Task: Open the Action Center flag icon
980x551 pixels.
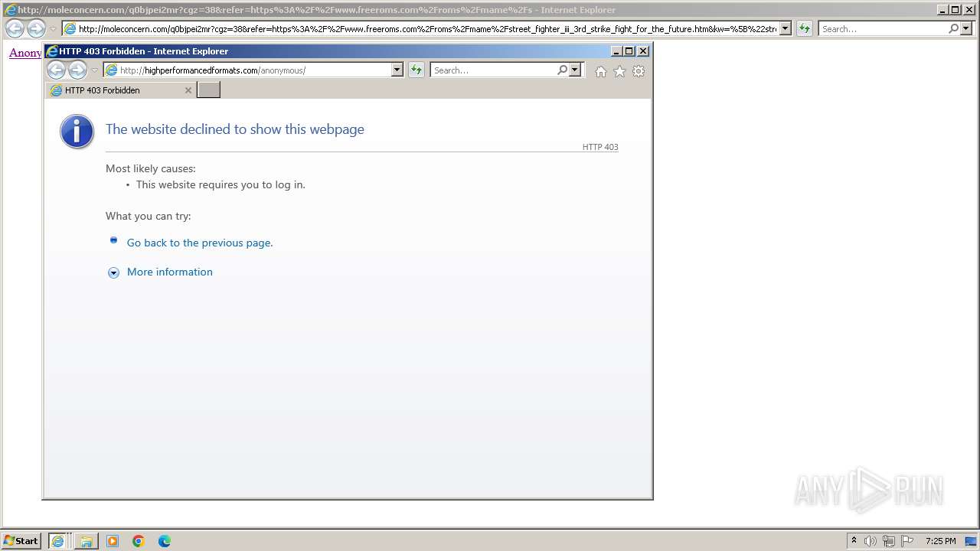Action: pyautogui.click(x=907, y=541)
